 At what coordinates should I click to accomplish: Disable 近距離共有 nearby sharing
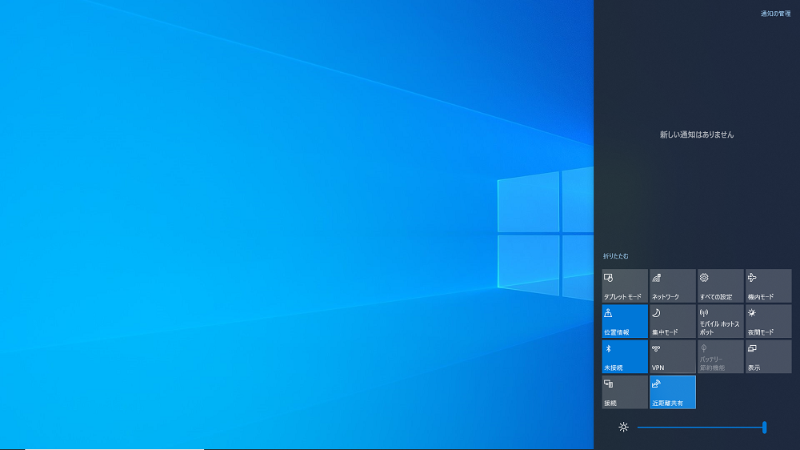point(672,392)
